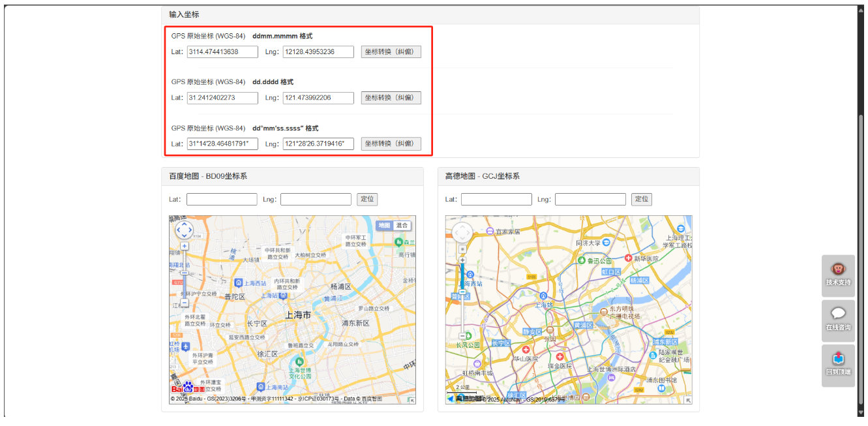The height and width of the screenshot is (426, 868).
Task: Click the Gaode map zoom-out minus icon
Action: 462,336
